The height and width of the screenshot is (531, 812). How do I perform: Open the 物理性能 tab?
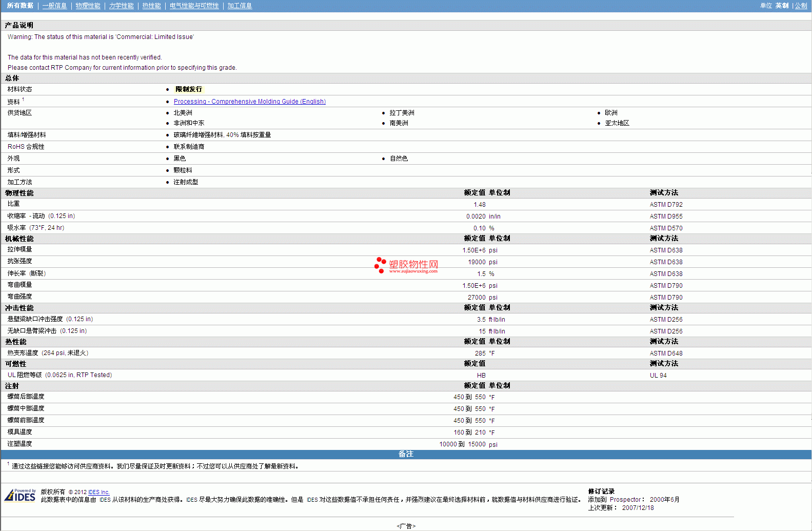click(88, 6)
